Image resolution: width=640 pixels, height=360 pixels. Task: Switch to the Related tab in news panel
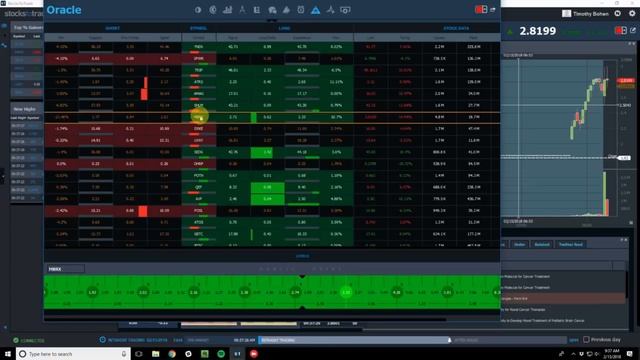542,244
